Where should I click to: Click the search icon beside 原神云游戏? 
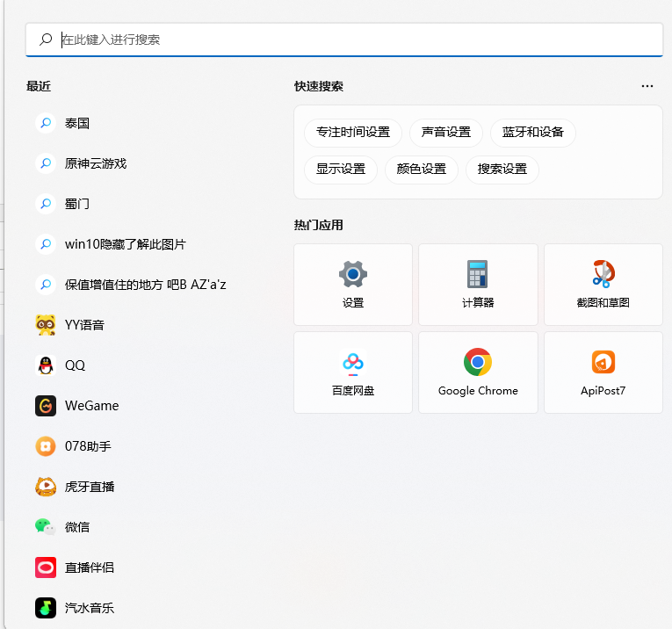pyautogui.click(x=46, y=163)
